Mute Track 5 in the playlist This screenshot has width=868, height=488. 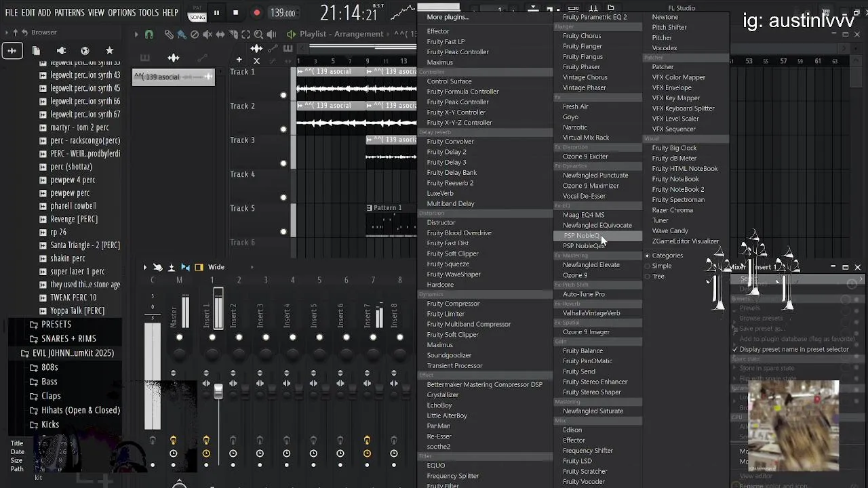pos(283,231)
